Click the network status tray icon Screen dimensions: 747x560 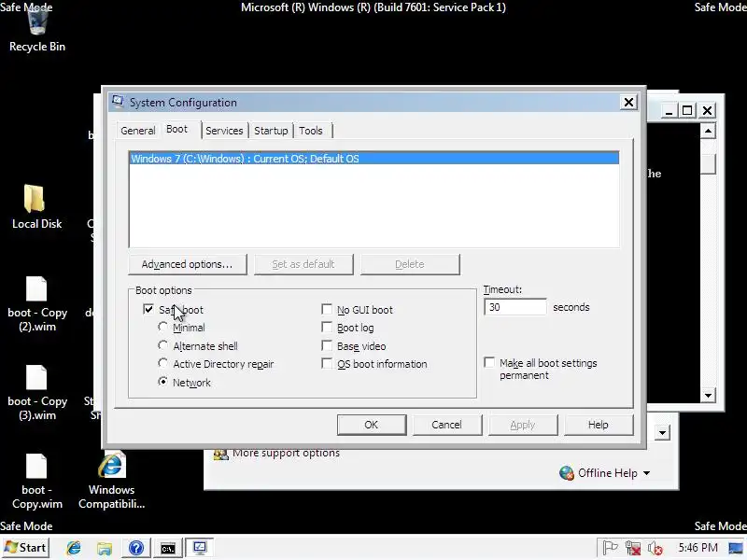(x=633, y=548)
